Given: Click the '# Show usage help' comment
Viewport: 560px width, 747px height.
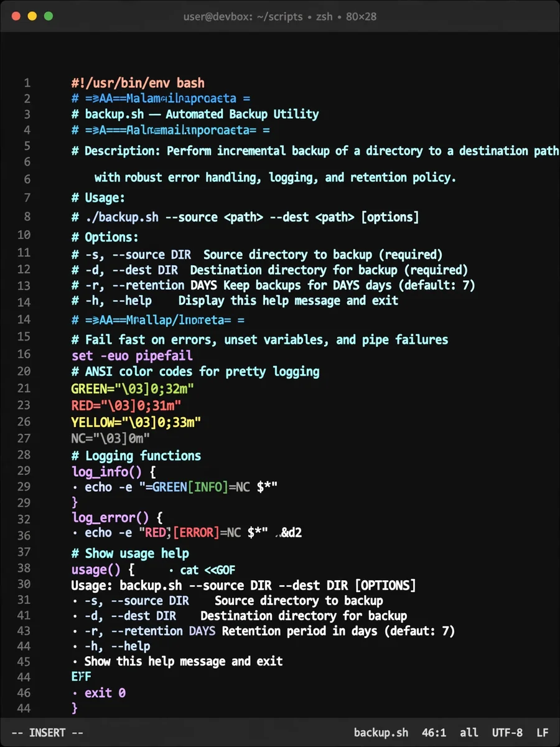Looking at the screenshot, I should point(130,553).
